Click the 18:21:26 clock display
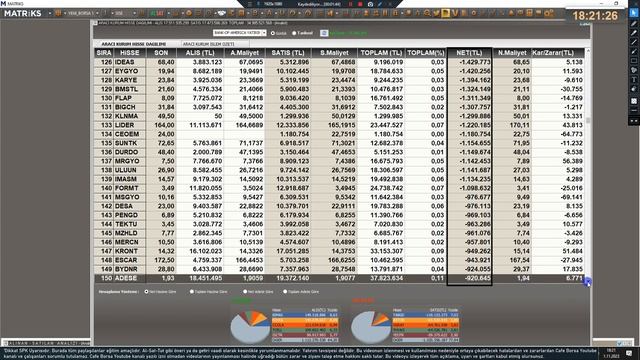640x360 pixels. 595,16
